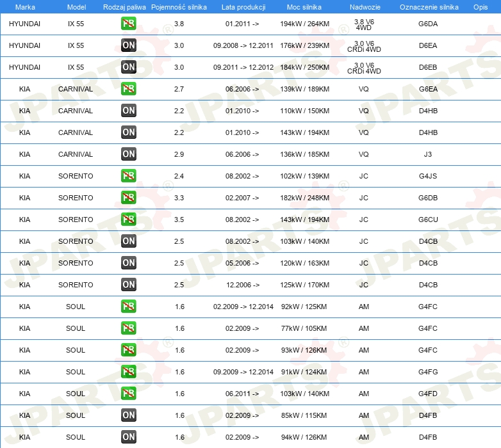Image resolution: width=501 pixels, height=448 pixels.
Task: Click the Oznaczenie silnika column header
Action: pos(429,7)
